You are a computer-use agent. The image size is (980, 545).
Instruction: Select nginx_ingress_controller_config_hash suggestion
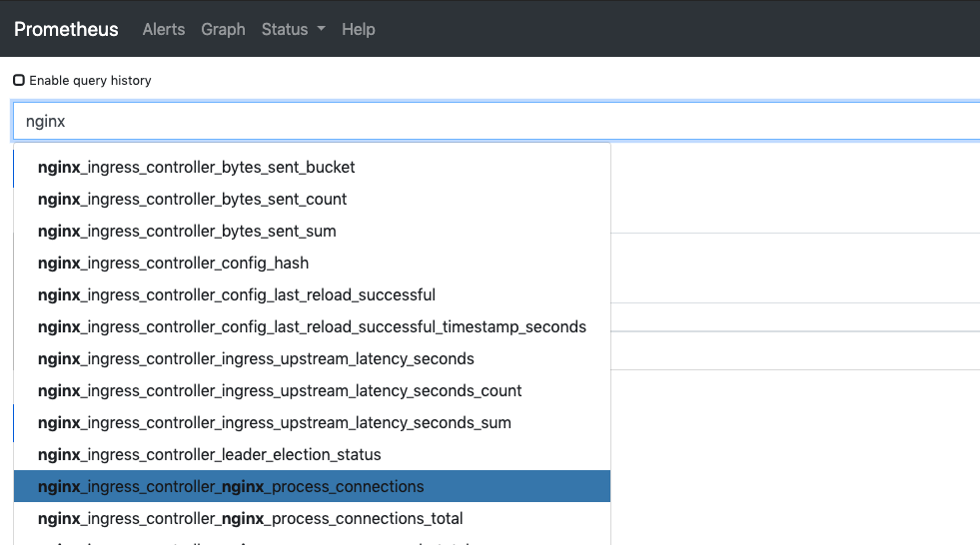pyautogui.click(x=174, y=263)
